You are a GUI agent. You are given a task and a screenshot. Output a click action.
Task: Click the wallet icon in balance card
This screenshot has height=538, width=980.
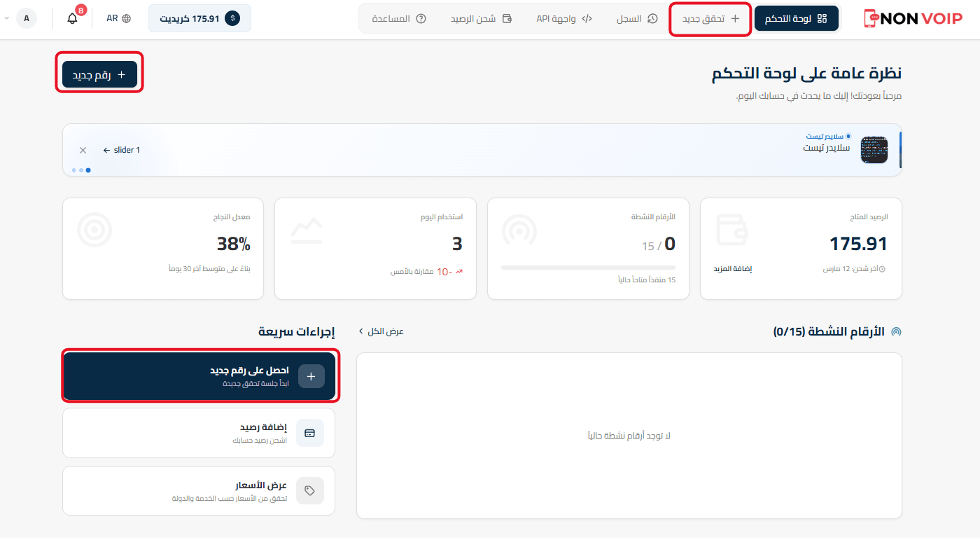pos(732,230)
